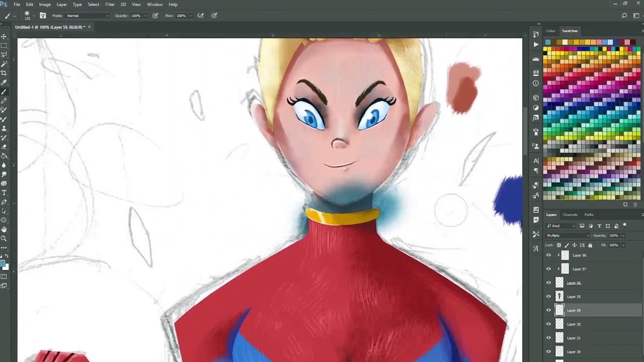Lock image pixels with brush icon
644x362 pixels.
[x=567, y=245]
